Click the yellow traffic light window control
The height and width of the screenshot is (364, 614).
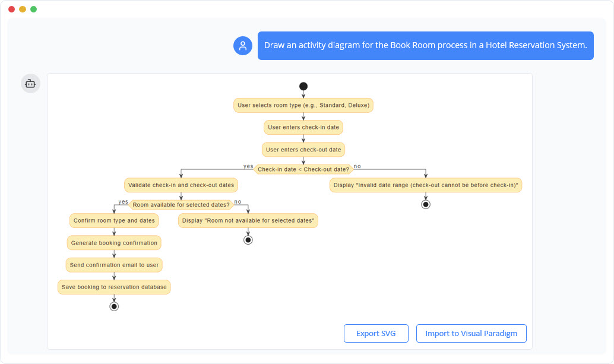[x=23, y=9]
